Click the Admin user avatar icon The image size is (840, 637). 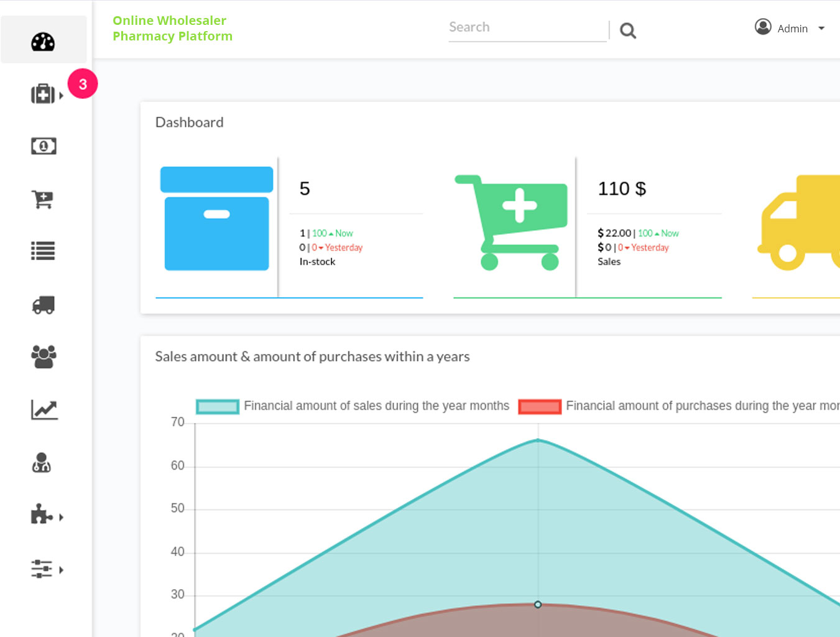click(763, 27)
